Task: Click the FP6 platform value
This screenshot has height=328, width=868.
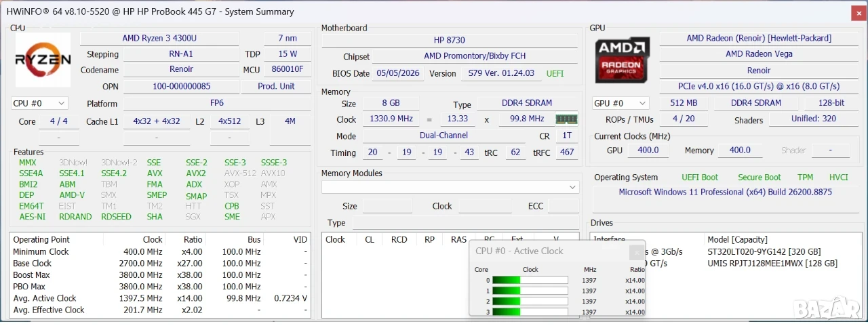Action: 216,103
